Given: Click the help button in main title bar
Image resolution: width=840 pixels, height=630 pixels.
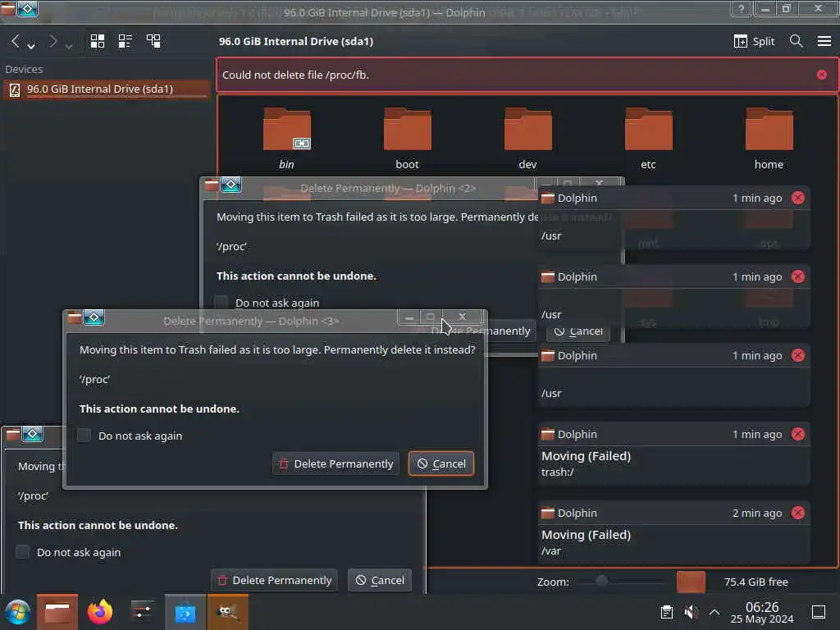Looking at the screenshot, I should (x=742, y=8).
